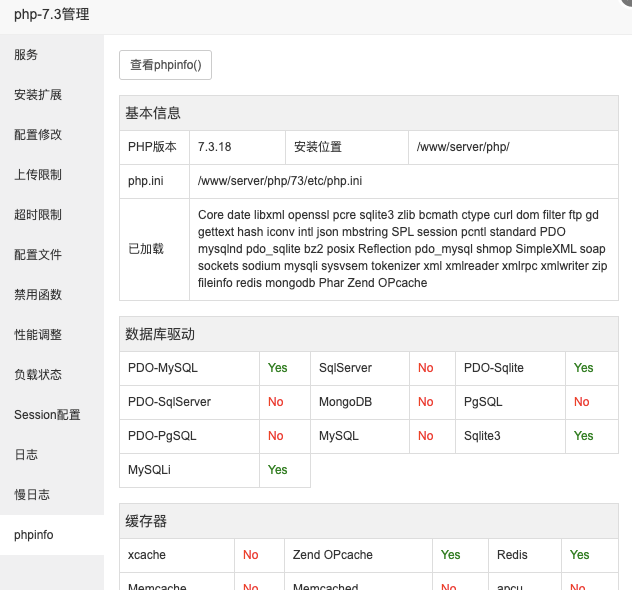This screenshot has width=632, height=590.
Task: Click the /www/server/php/ install path
Action: coord(463,147)
